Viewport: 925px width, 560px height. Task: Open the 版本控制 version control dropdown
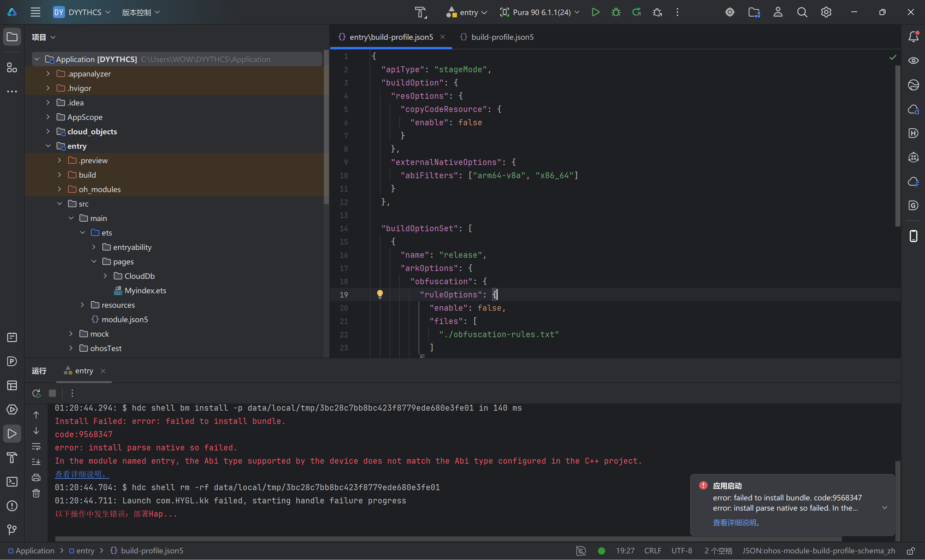click(x=141, y=12)
